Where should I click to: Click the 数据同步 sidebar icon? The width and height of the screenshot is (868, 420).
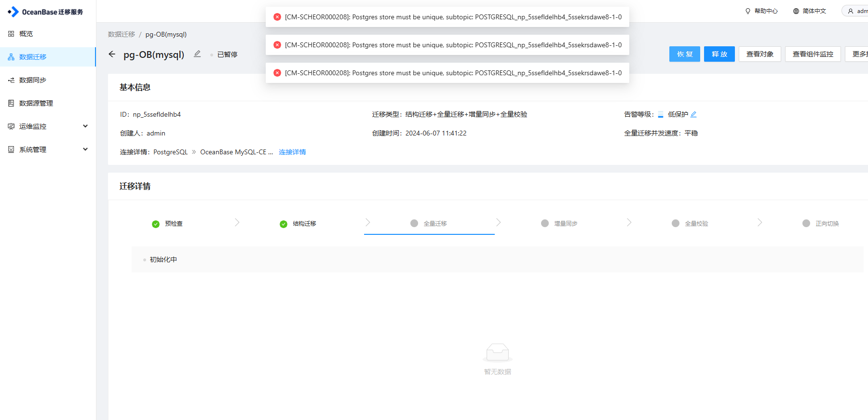pyautogui.click(x=11, y=80)
